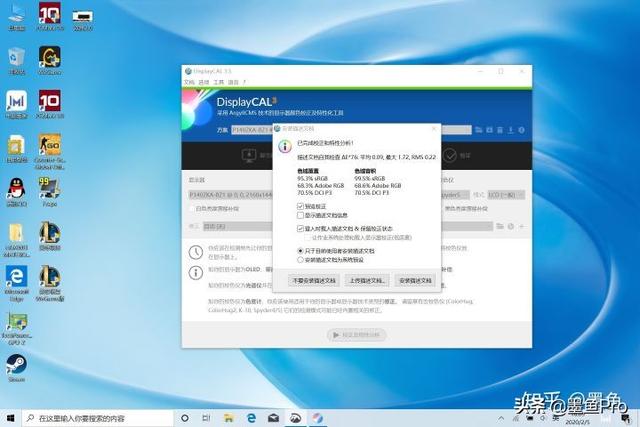Click the globe icon beside the correction dropdown
Viewport: 640px width, 427px height.
coord(511,226)
